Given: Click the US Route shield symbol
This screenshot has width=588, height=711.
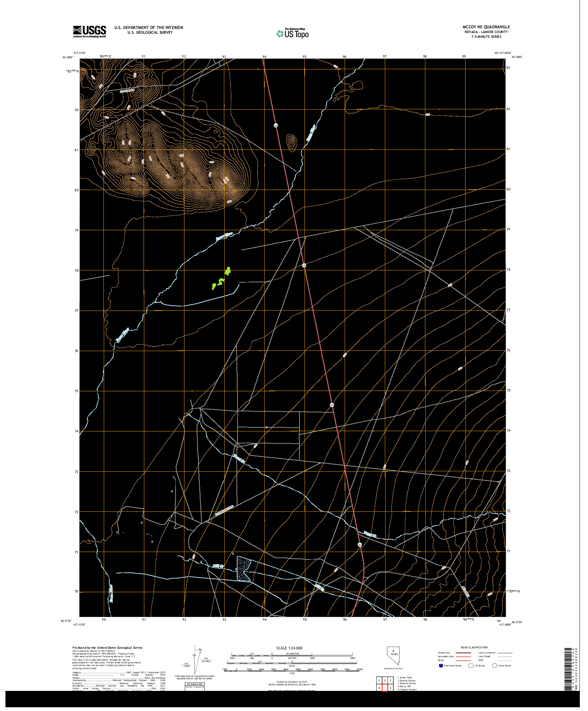Looking at the screenshot, I should point(471,666).
